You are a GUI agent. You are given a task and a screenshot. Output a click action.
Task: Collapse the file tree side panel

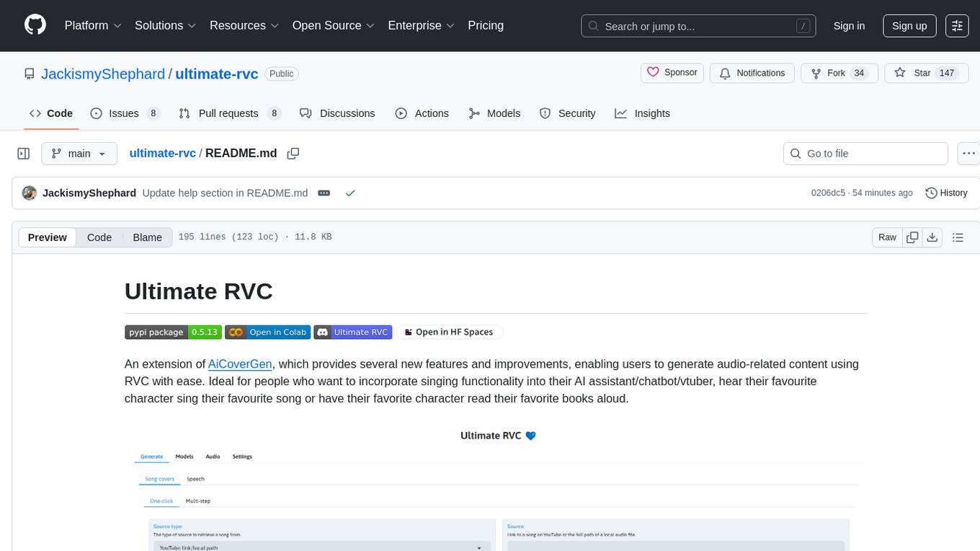pyautogui.click(x=24, y=154)
